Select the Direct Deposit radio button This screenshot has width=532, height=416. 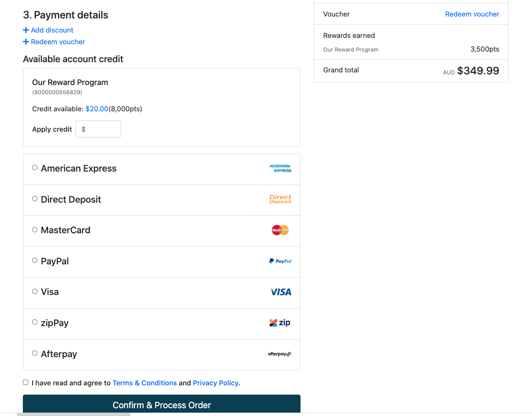pyautogui.click(x=35, y=199)
